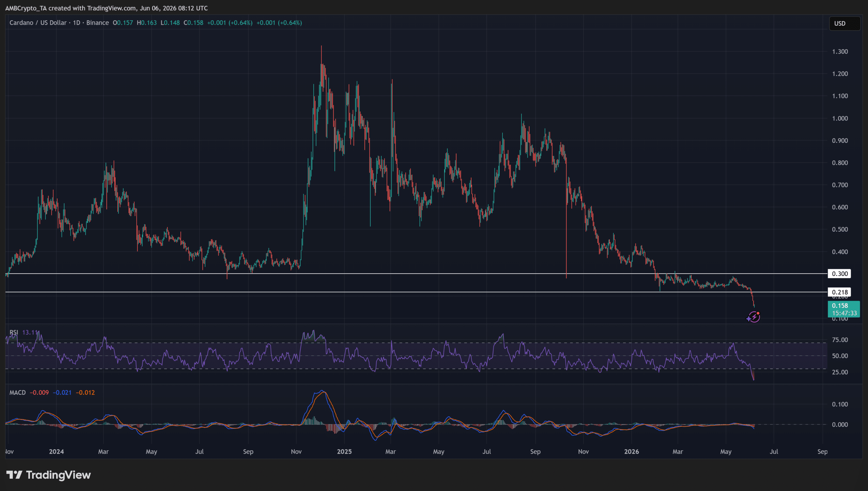Click the Binance exchange label
Screen dimensions: 868x491
tap(97, 23)
